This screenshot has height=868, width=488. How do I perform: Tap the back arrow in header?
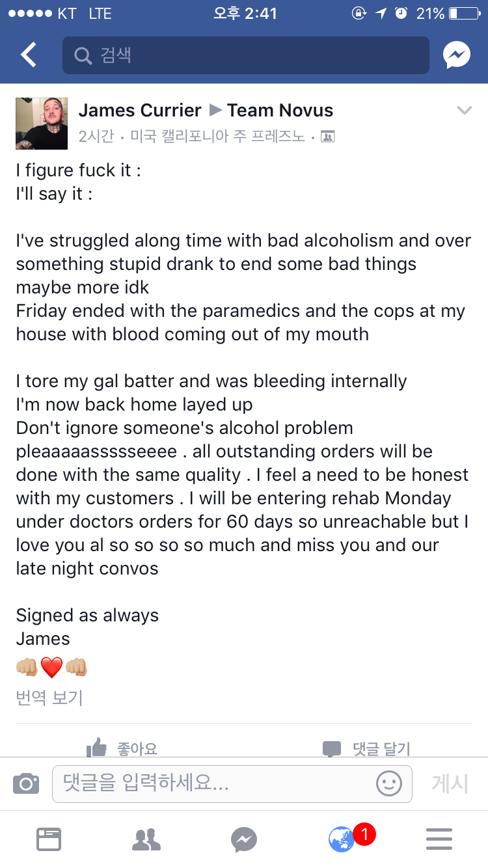(29, 55)
